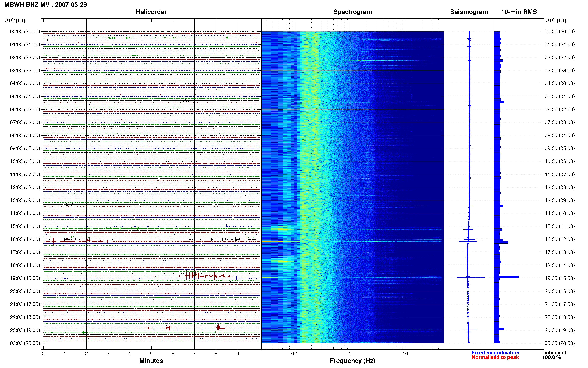Click the 'MBWH BHZ MV : 2007-03-29' title
The image size is (588, 368).
(45, 5)
